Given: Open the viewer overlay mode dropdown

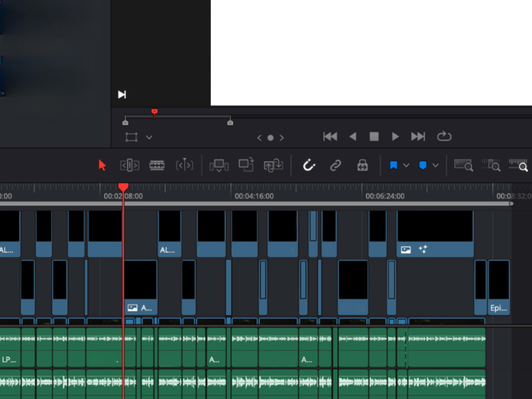Looking at the screenshot, I should click(x=149, y=137).
